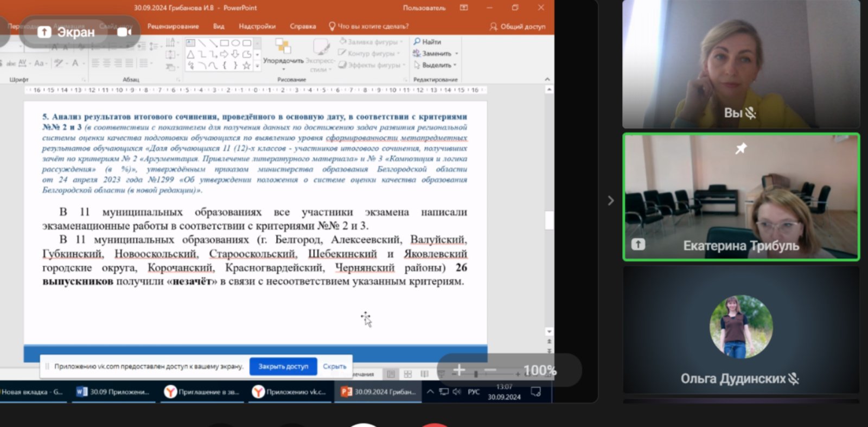Open the Справка ribbon tab
The width and height of the screenshot is (868, 427).
click(x=303, y=26)
